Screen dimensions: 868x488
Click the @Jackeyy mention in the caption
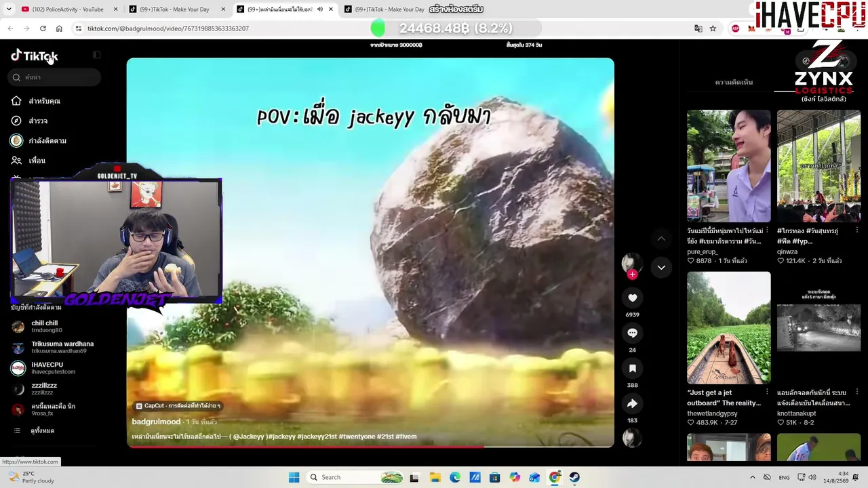click(248, 436)
